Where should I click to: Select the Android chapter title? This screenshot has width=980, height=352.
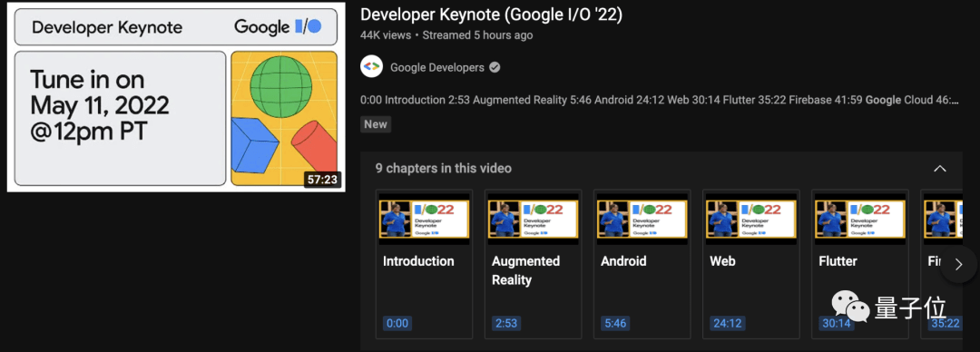[x=623, y=261]
